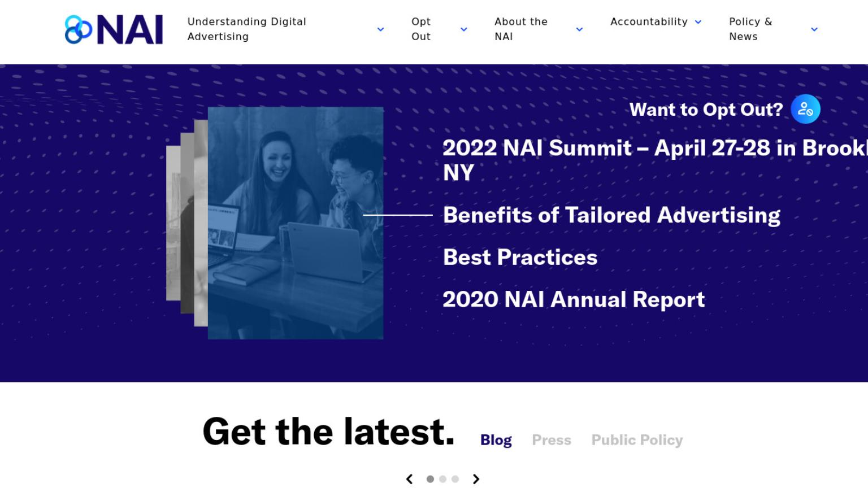The height and width of the screenshot is (488, 868).
Task: Open the Opt Out menu item
Action: 421,29
